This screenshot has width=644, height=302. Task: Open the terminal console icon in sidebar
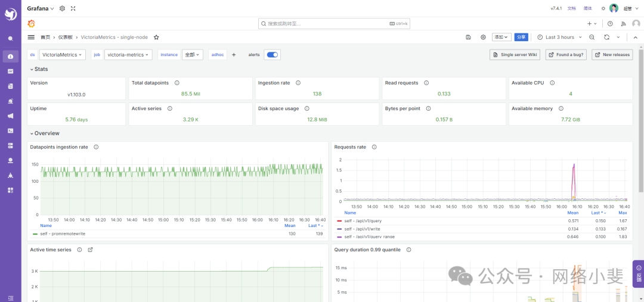point(11,130)
